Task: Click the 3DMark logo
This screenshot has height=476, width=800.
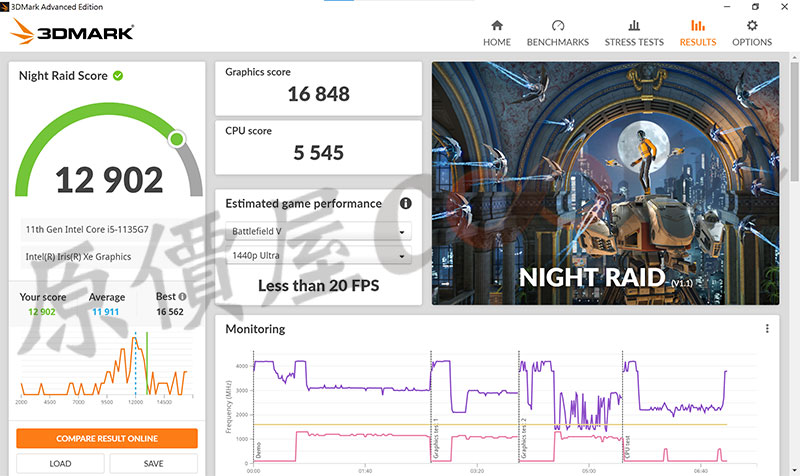Action: [72, 32]
